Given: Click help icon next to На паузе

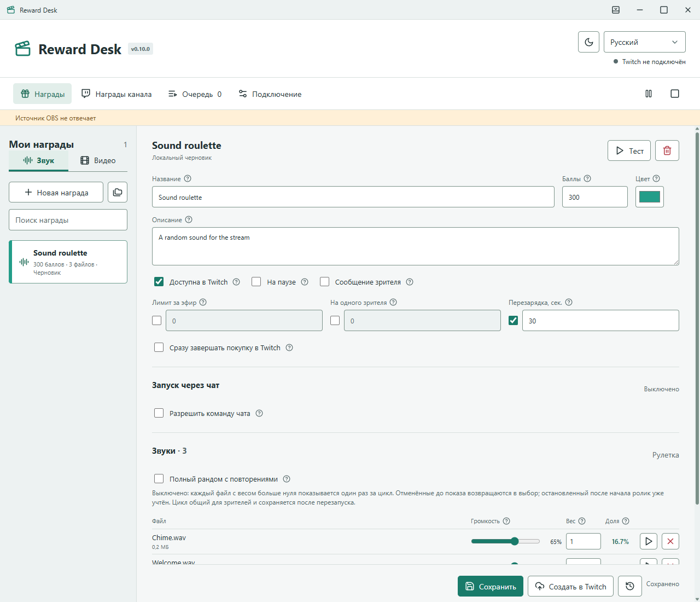Looking at the screenshot, I should tap(305, 282).
